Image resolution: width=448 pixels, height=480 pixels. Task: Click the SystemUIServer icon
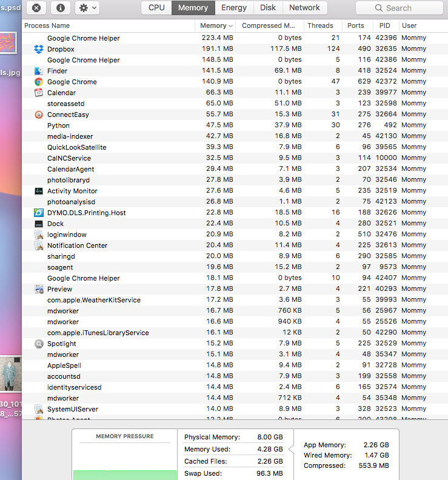pyautogui.click(x=39, y=409)
